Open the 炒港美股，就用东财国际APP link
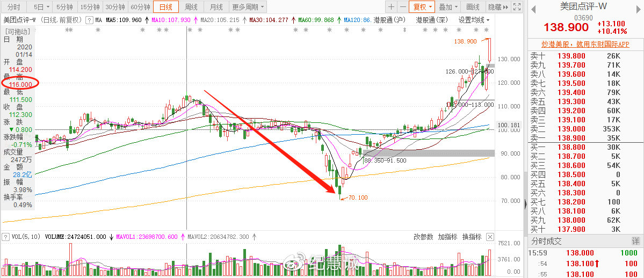644x278 pixels. coord(585,44)
